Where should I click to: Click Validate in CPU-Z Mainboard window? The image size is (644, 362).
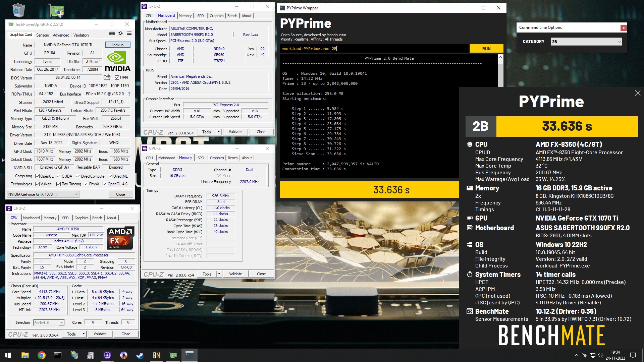coord(235,132)
